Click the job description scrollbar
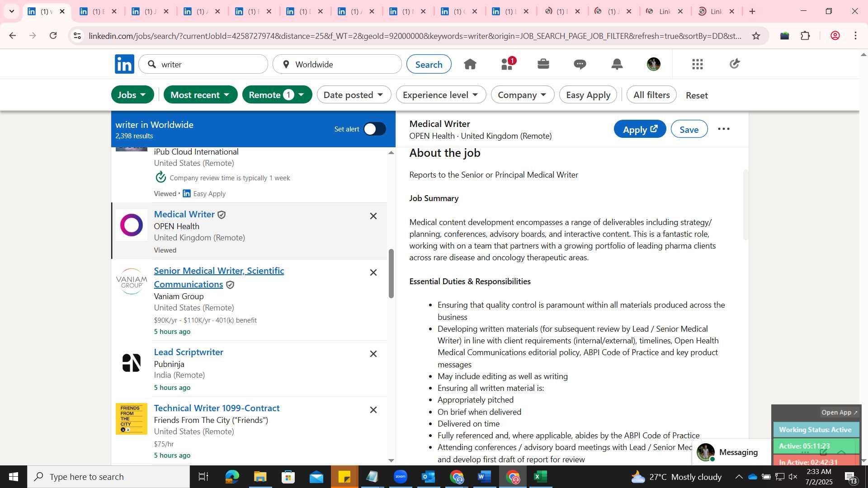This screenshot has height=488, width=868. pyautogui.click(x=745, y=205)
